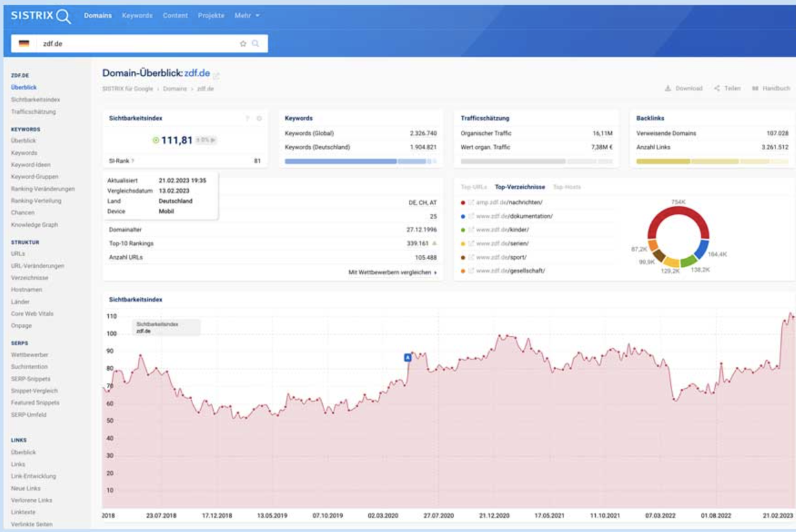Open Core Web Vitals in sidebar
This screenshot has width=796, height=532.
(x=32, y=314)
